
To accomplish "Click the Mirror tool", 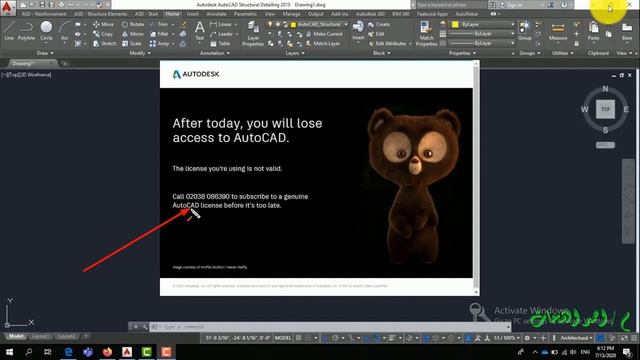I will 133,34.
